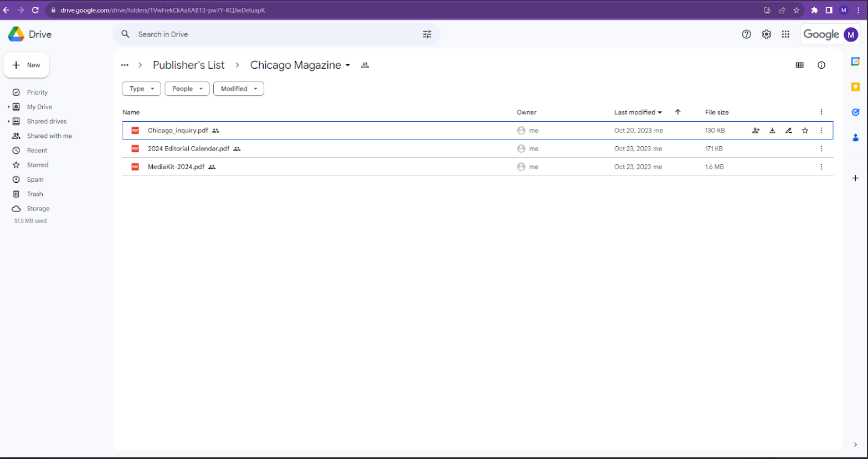Click PDF icon of 2024 Editorial Calendar.pdf
The width and height of the screenshot is (868, 459).
pos(135,148)
